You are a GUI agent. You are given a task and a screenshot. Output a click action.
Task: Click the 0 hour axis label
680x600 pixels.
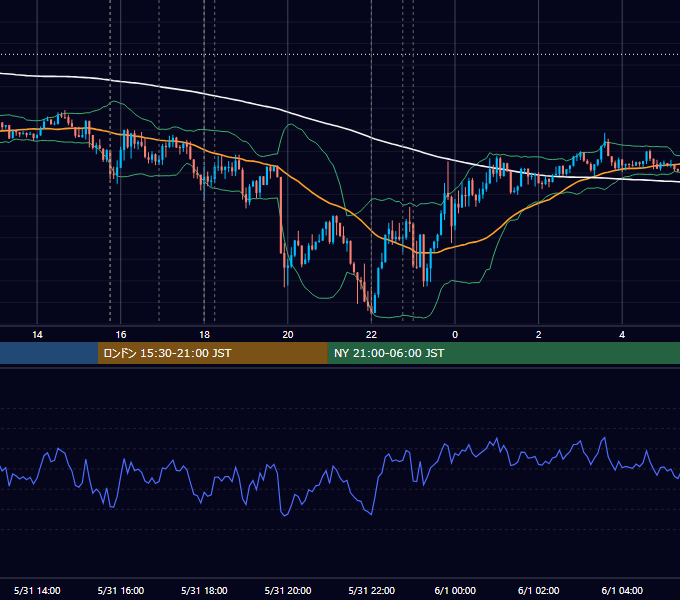(455, 335)
